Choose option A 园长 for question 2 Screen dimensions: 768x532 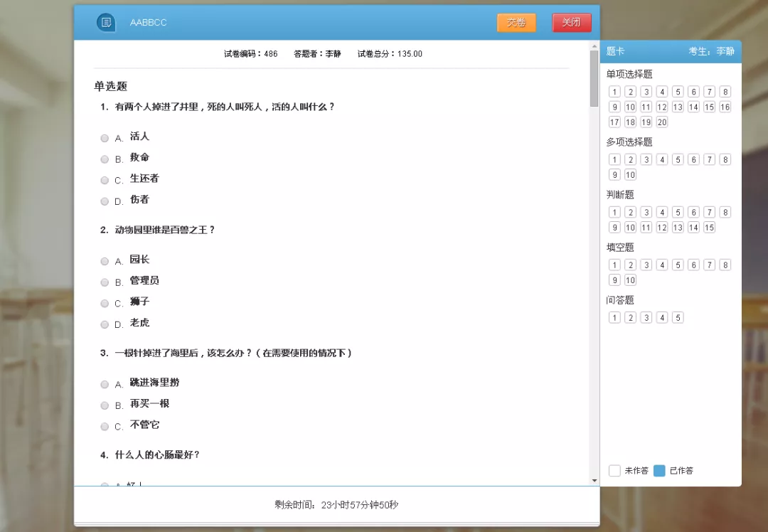(x=105, y=262)
